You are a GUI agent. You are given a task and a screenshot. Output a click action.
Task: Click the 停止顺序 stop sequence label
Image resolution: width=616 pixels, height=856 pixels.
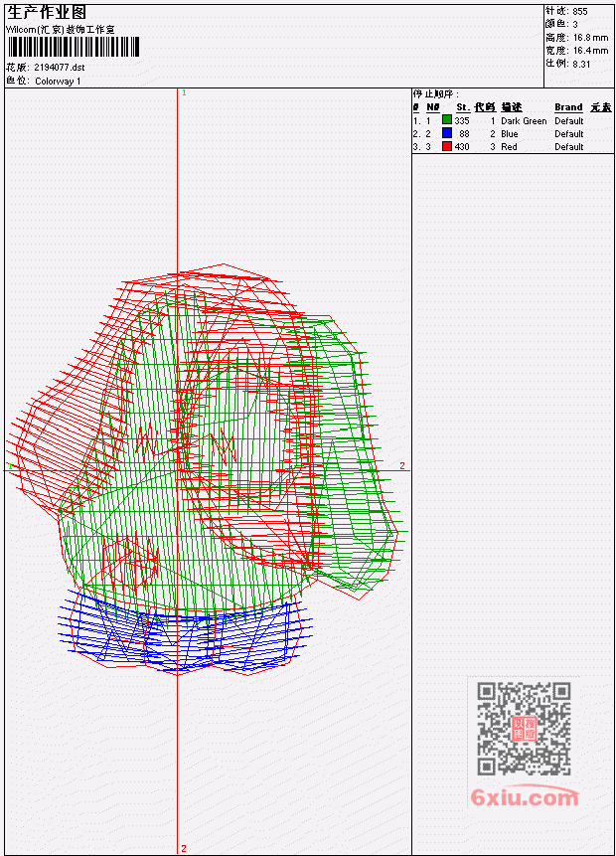435,94
